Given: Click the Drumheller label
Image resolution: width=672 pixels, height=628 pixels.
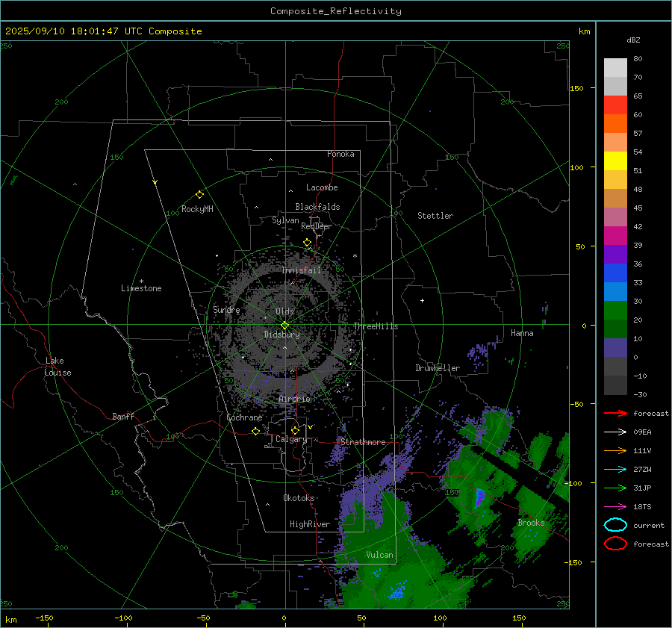Looking at the screenshot, I should (438, 368).
